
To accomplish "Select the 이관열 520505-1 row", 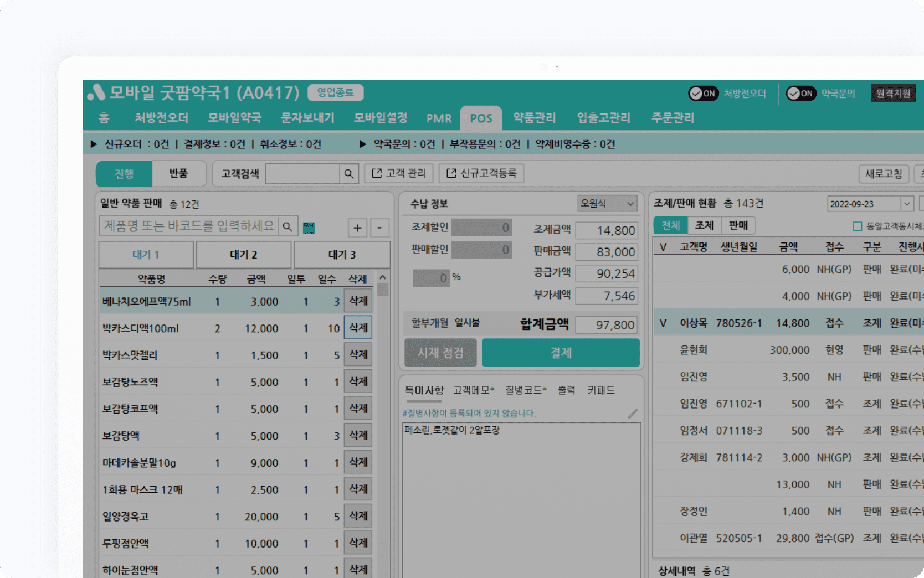I will coord(788,538).
